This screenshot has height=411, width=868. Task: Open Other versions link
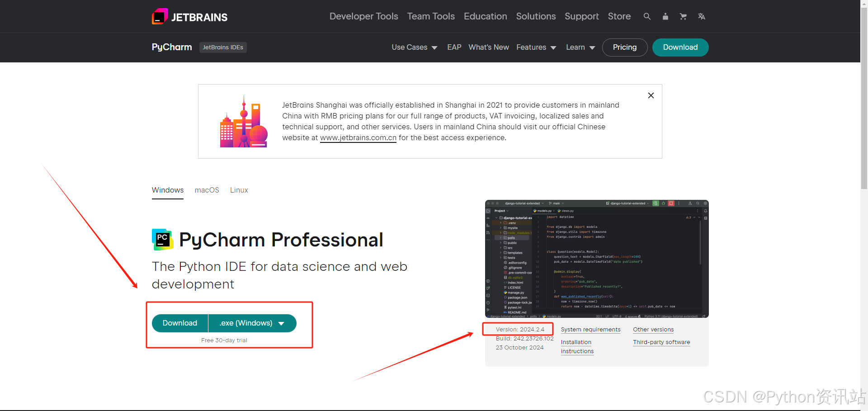pyautogui.click(x=653, y=330)
